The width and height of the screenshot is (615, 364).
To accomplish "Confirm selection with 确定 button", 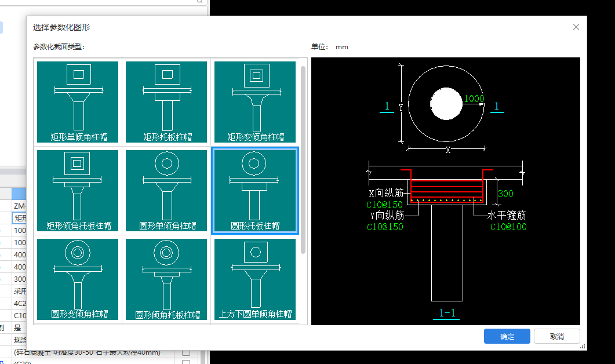I will pos(507,337).
